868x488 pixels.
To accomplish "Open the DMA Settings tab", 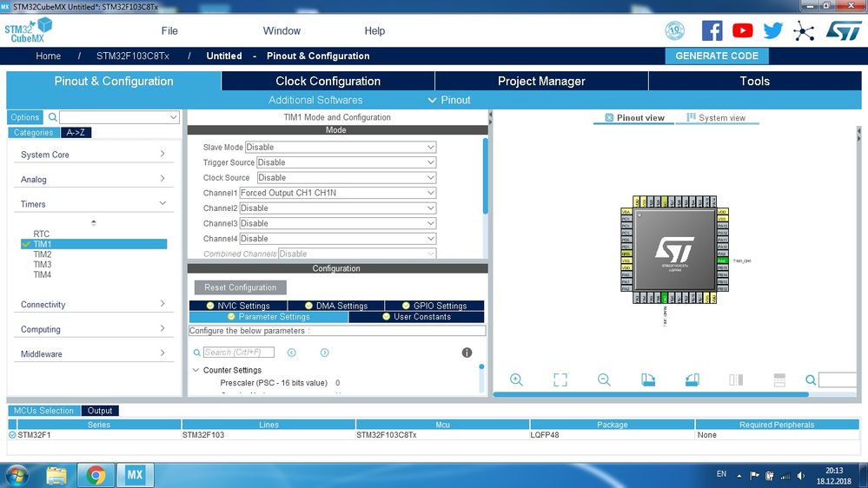I will pos(336,306).
